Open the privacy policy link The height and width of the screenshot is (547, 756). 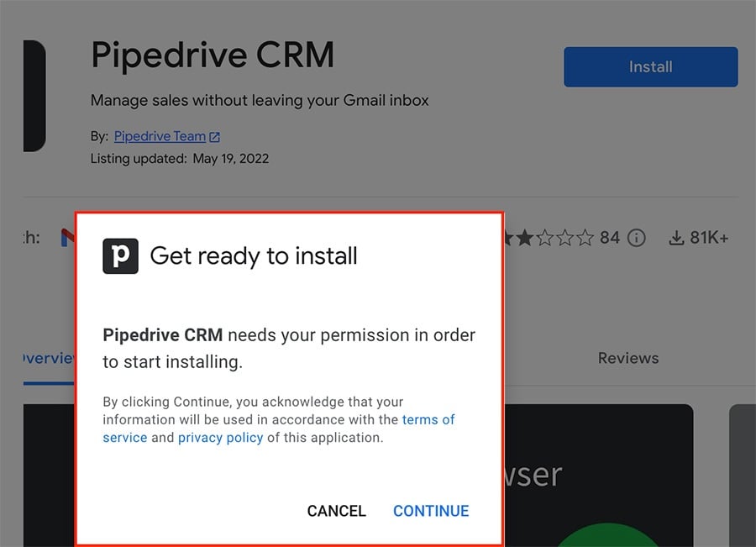[x=220, y=437]
